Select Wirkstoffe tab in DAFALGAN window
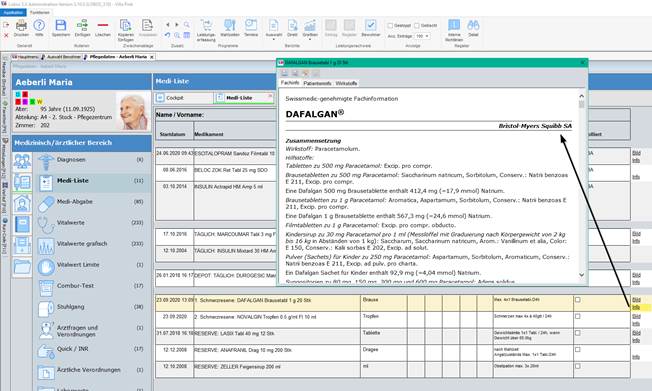Screen dimensions: 652x391 pos(346,83)
